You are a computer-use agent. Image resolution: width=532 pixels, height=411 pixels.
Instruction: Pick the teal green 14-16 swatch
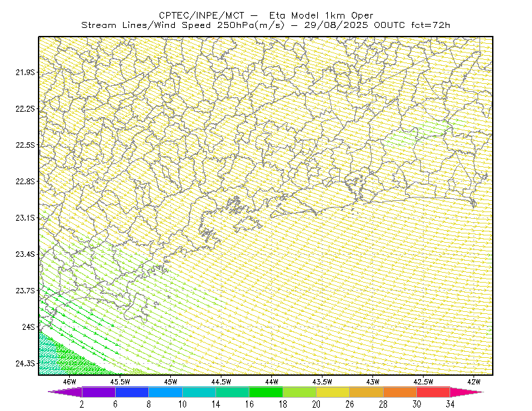coord(232,392)
